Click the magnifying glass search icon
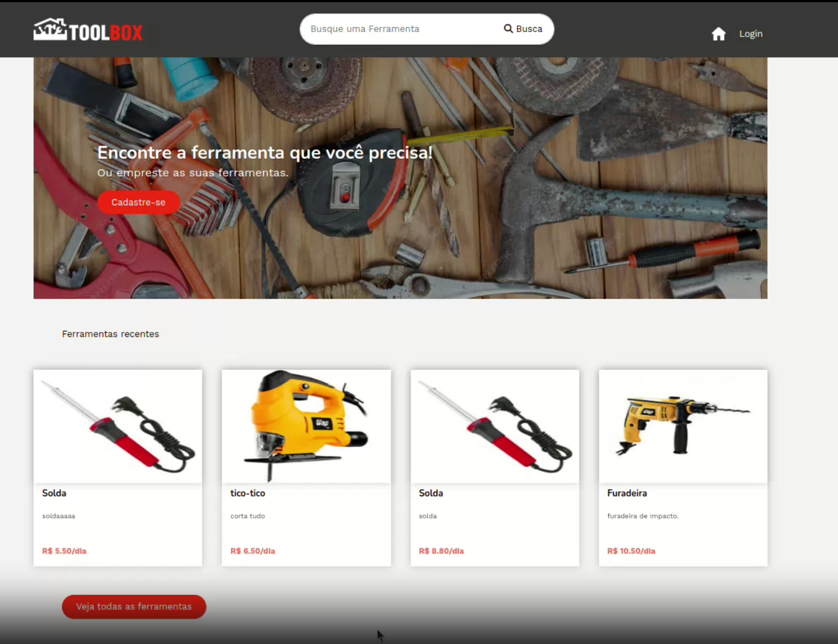Viewport: 838px width, 644px height. coord(508,28)
